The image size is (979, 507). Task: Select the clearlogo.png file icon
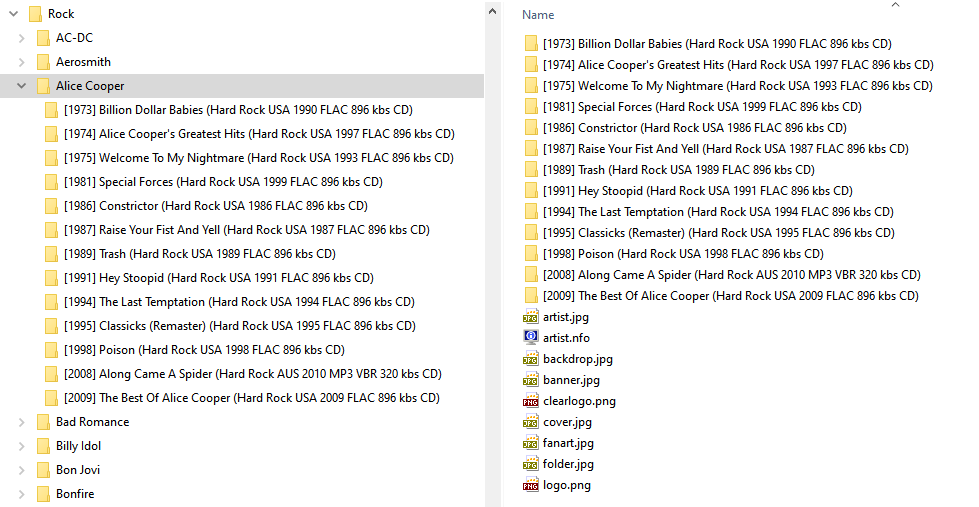tap(530, 401)
